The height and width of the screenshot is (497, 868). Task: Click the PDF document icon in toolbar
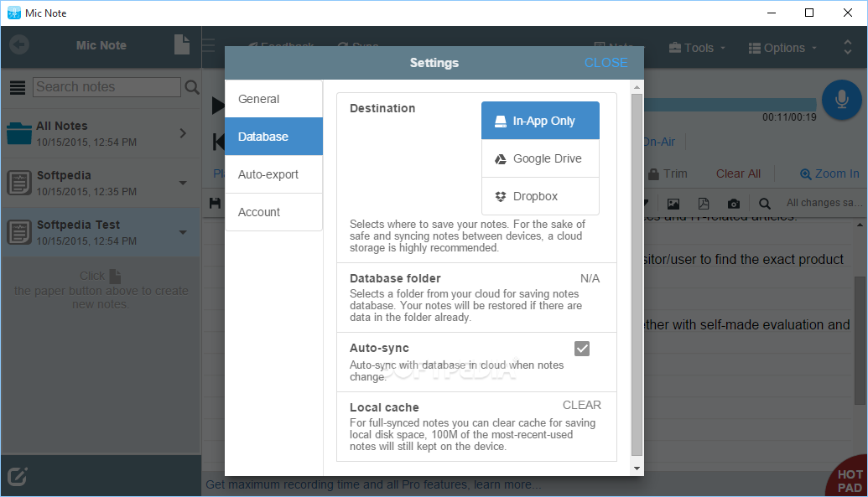point(703,204)
